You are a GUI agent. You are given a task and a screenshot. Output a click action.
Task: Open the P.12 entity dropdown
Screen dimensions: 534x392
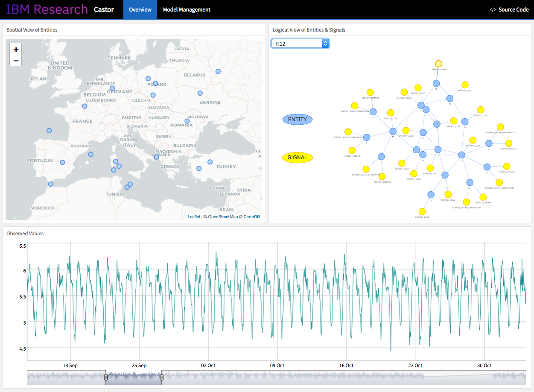pyautogui.click(x=300, y=44)
